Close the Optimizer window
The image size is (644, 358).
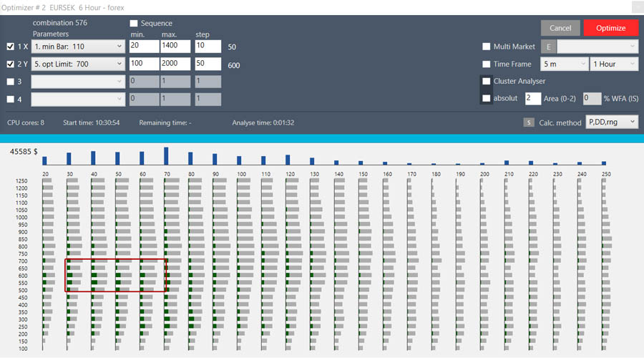point(633,7)
